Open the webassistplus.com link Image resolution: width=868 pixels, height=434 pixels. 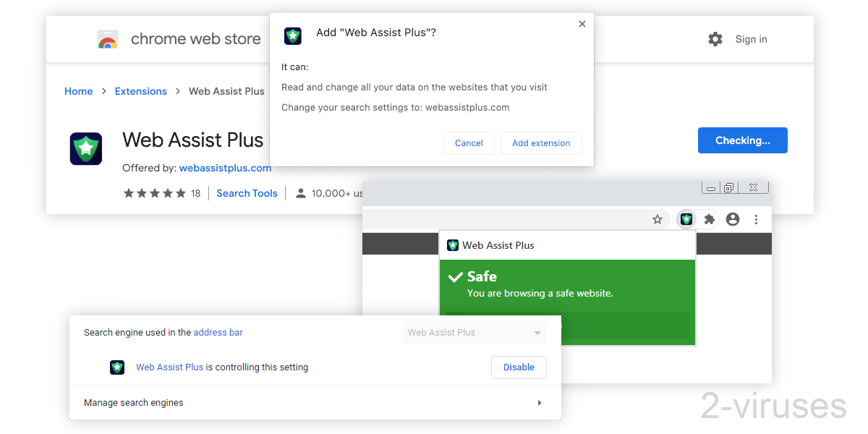click(x=225, y=168)
